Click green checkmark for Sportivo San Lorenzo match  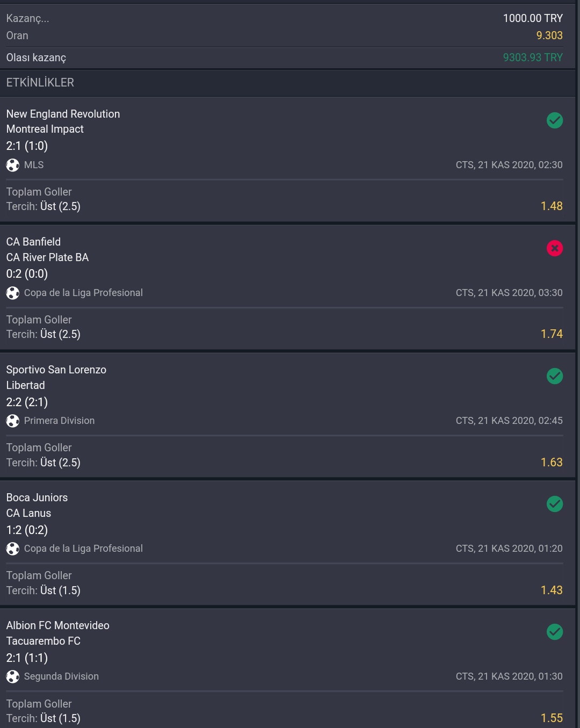click(x=555, y=376)
